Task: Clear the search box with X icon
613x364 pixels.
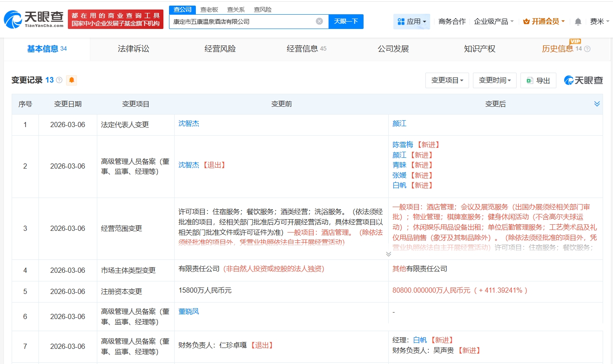Action: pos(319,21)
